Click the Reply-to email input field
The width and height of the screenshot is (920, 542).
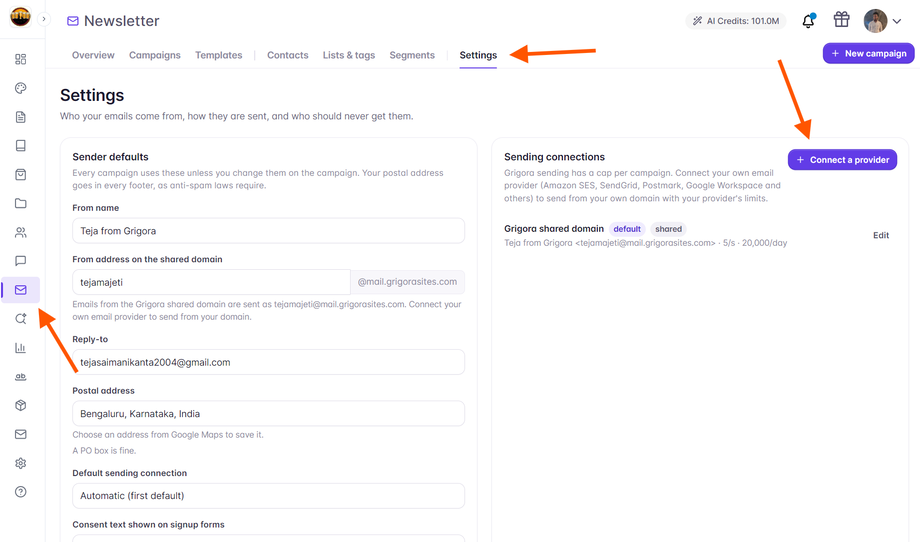coord(269,363)
